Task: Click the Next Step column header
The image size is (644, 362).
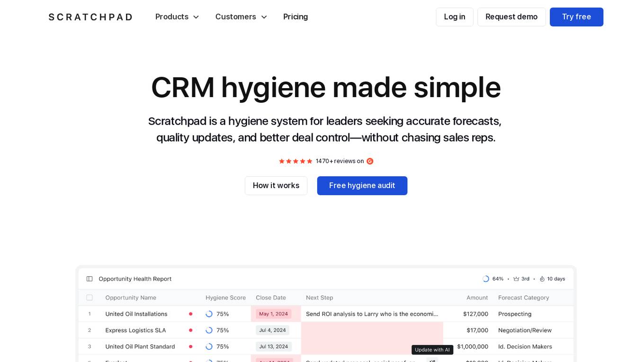Action: coord(320,298)
